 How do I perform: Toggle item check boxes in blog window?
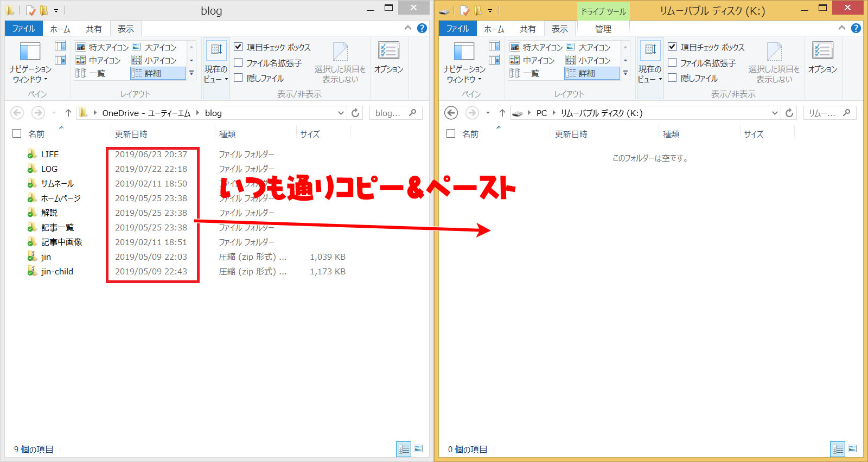238,47
